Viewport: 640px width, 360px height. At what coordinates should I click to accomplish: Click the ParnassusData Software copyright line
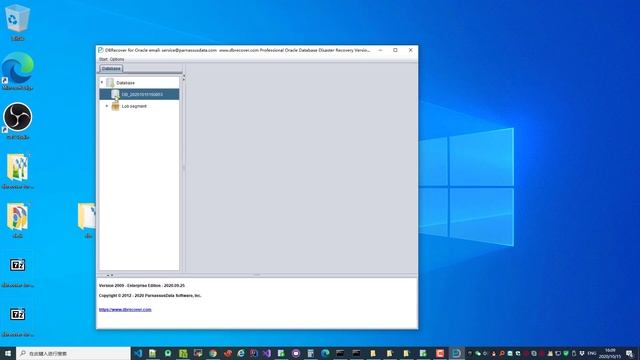click(150, 295)
